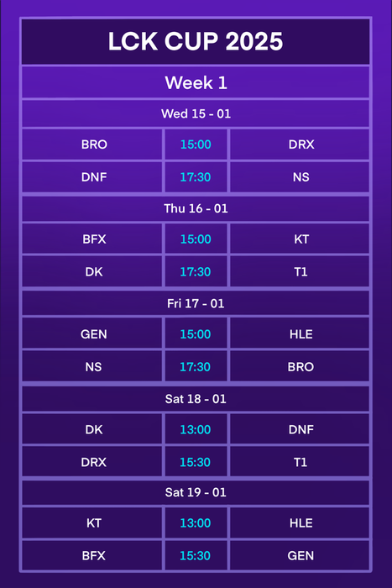Image resolution: width=392 pixels, height=588 pixels.
Task: Click the 13:00 time for DK vs DNF
Action: [x=196, y=429]
